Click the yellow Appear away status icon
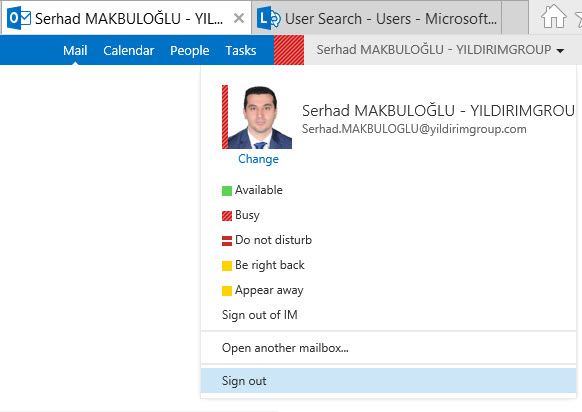 click(227, 291)
